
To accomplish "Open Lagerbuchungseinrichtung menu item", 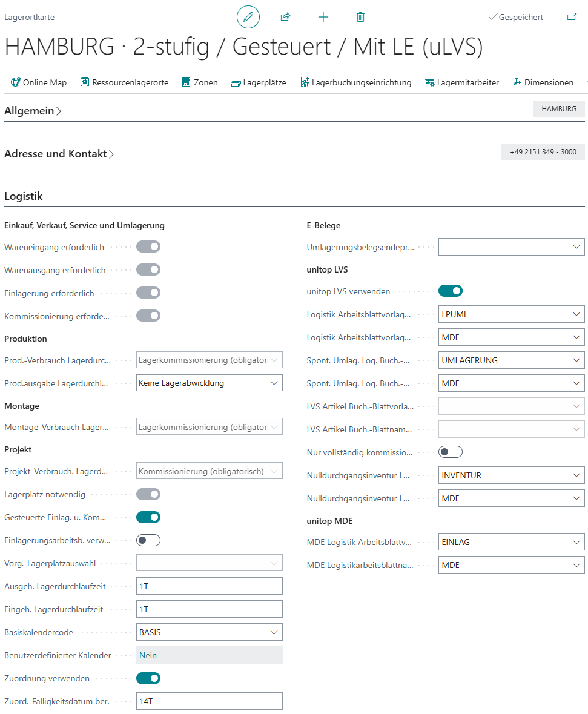I will [356, 82].
